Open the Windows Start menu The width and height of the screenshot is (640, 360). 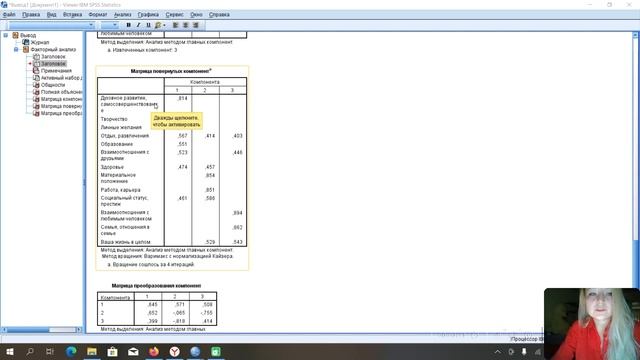(9, 351)
